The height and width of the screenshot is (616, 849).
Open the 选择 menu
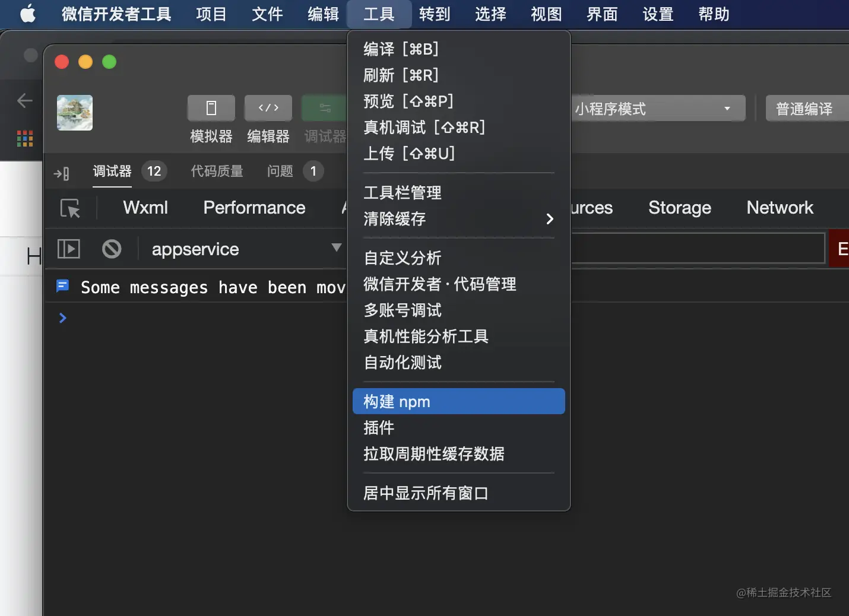(490, 14)
